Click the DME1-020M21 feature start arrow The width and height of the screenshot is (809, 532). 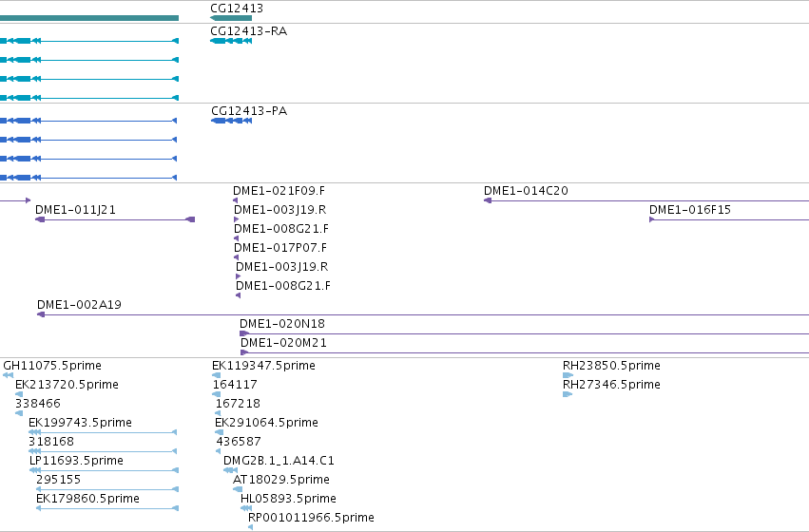[244, 352]
